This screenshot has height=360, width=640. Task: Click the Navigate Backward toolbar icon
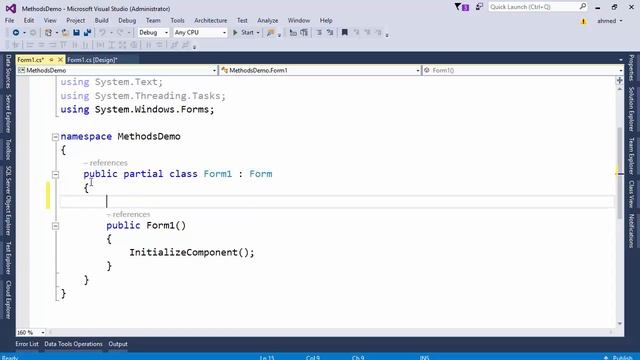(x=16, y=33)
